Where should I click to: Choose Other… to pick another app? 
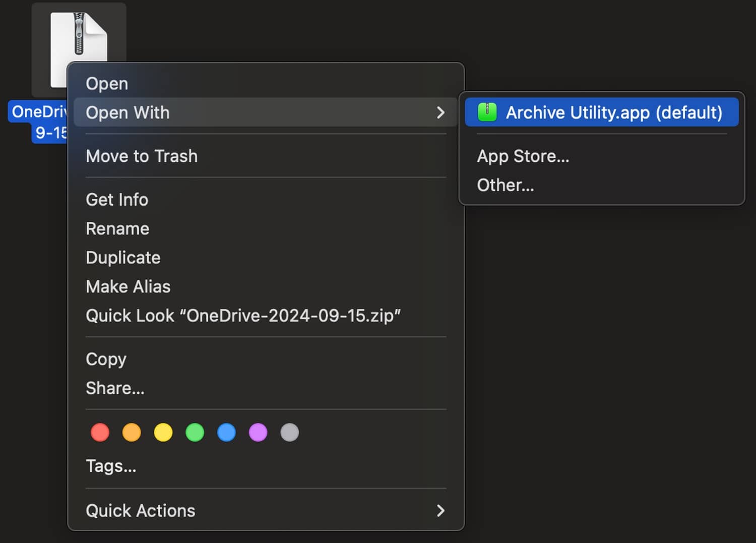click(x=505, y=186)
